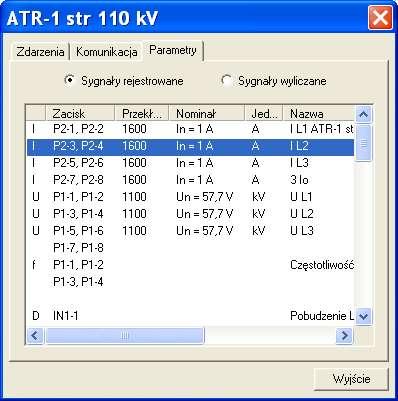
Task: Select the row P1-7, P1-8
Action: [x=190, y=248]
